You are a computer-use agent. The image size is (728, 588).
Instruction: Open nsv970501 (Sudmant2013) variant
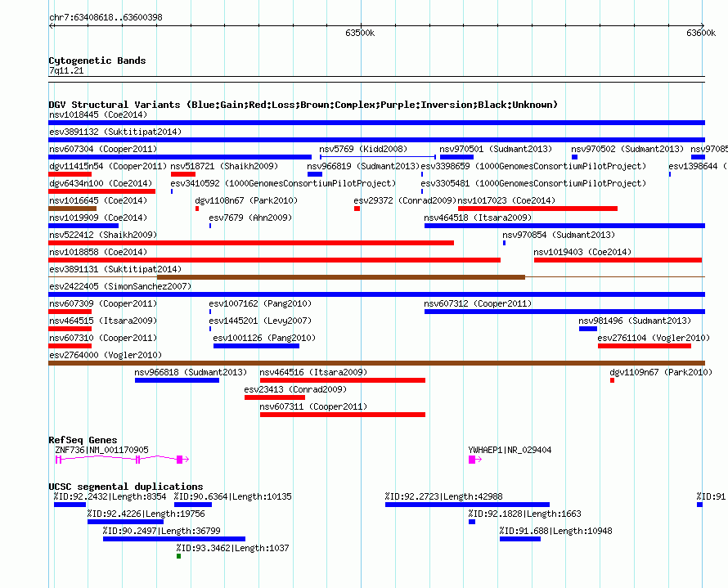point(456,157)
